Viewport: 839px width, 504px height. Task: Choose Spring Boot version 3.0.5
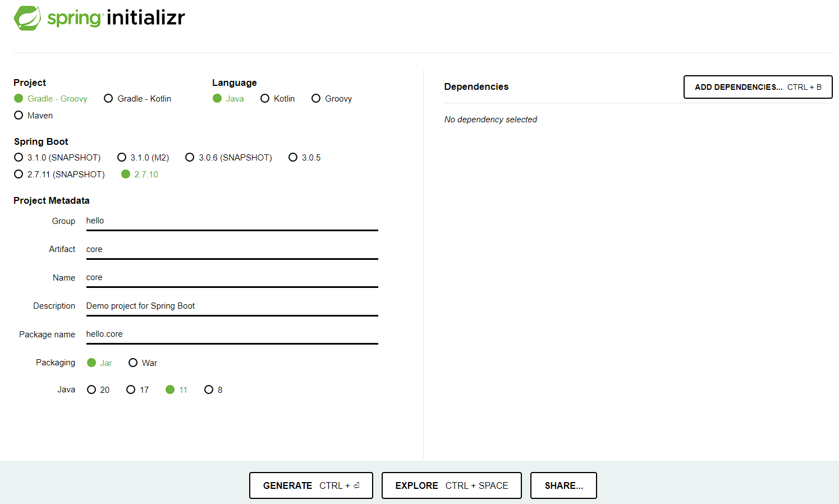[x=305, y=158]
